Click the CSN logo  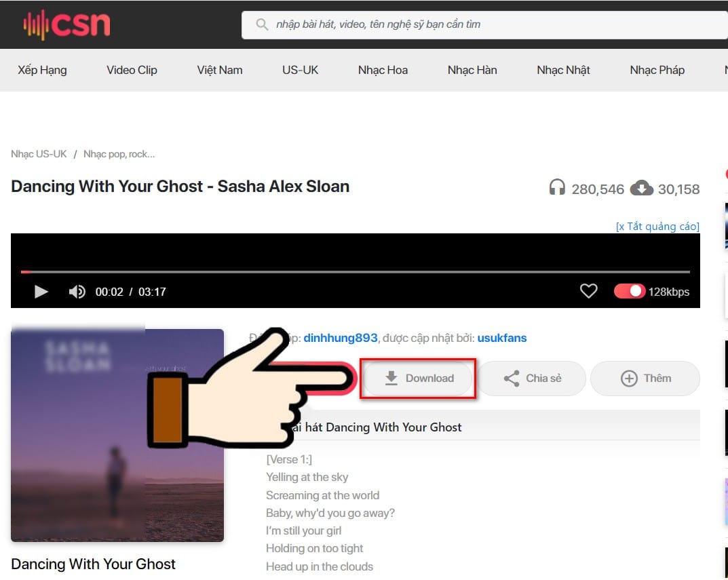pos(67,24)
